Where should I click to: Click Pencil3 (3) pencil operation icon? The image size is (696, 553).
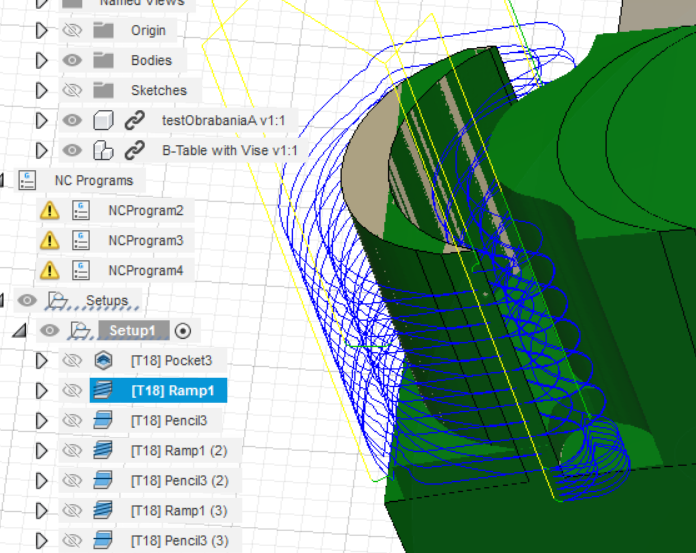103,541
